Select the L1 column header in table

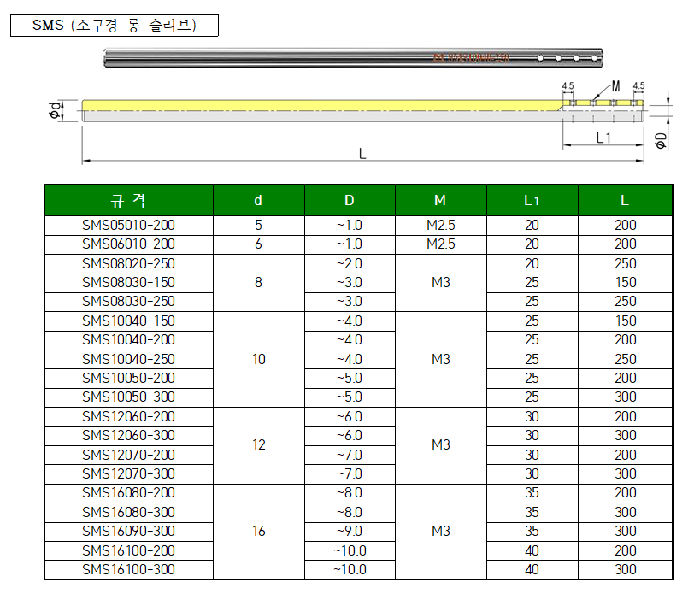pos(532,200)
